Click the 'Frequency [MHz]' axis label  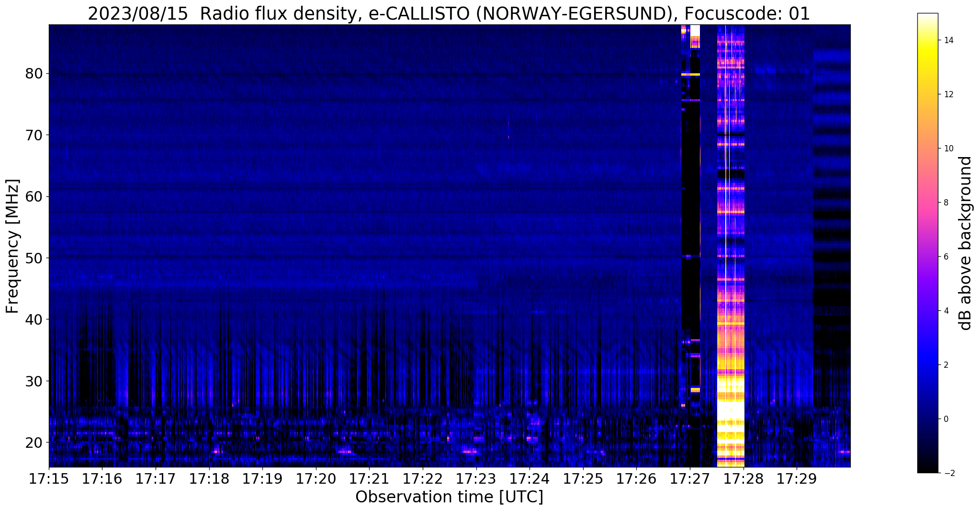pyautogui.click(x=13, y=246)
